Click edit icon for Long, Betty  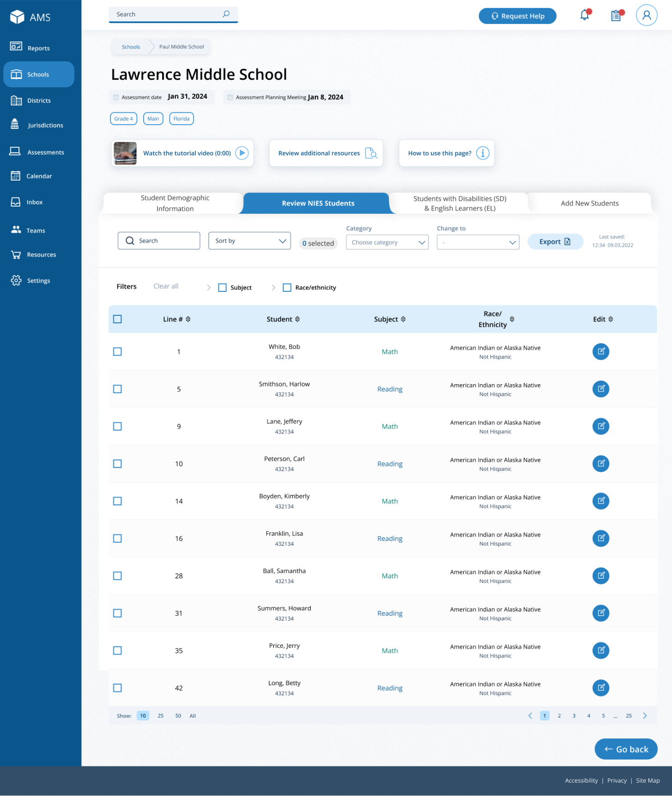(x=600, y=688)
